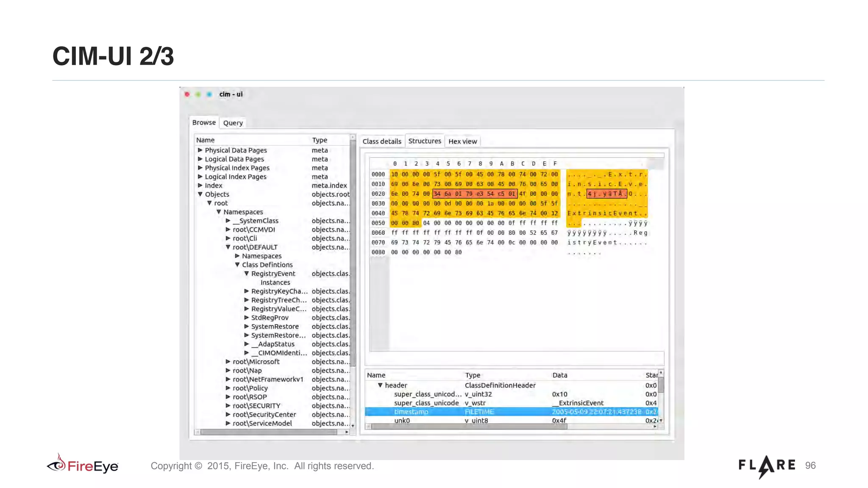Click the red close window dot
This screenshot has height=488, width=868.
coord(187,94)
